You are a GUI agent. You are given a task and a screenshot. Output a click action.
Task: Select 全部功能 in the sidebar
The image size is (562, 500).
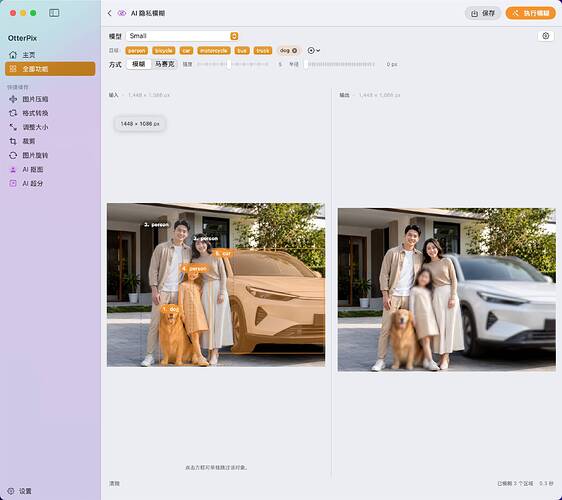point(50,69)
